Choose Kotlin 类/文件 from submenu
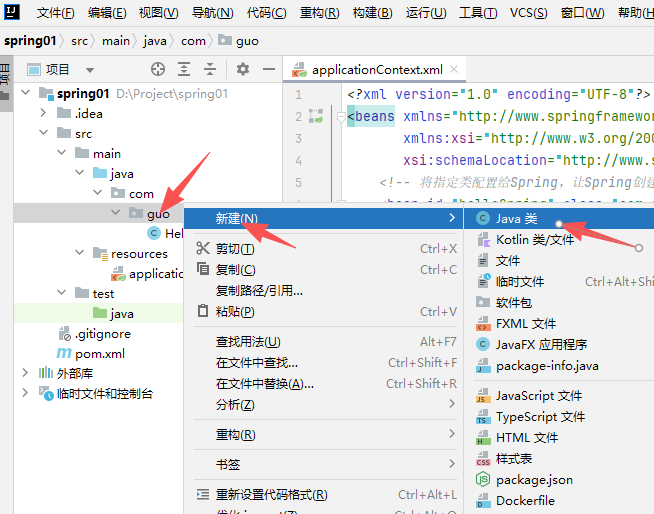The image size is (654, 514). pyautogui.click(x=534, y=240)
